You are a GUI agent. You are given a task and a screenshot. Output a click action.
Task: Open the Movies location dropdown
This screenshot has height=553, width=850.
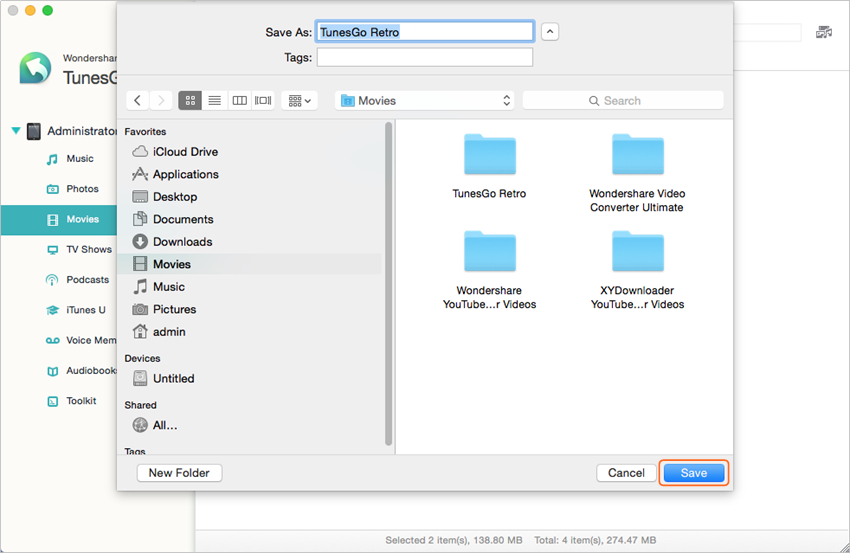pos(425,100)
